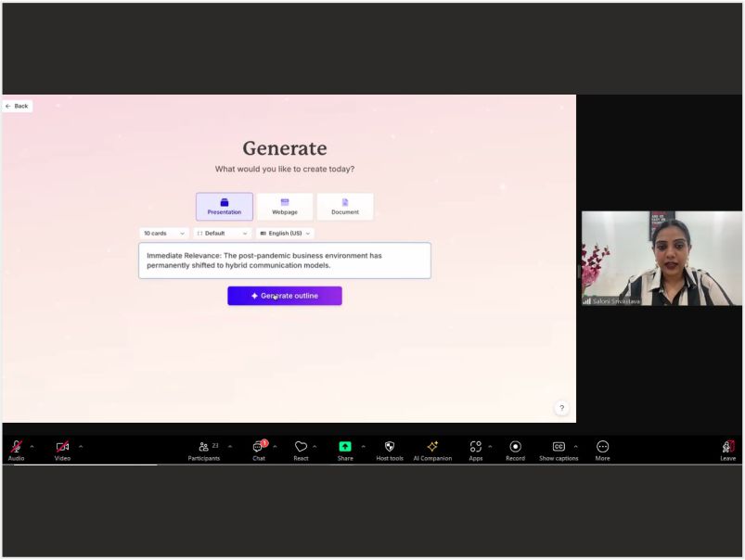Click the React heart icon
Image resolution: width=745 pixels, height=560 pixels.
[301, 447]
